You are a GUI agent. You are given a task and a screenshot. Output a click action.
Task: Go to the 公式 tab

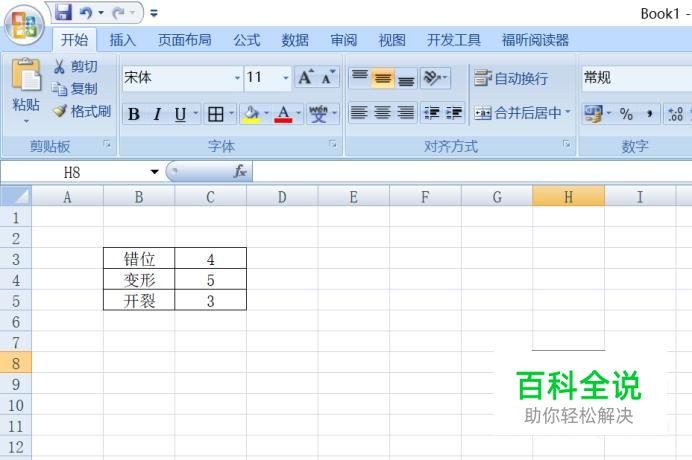pyautogui.click(x=247, y=40)
